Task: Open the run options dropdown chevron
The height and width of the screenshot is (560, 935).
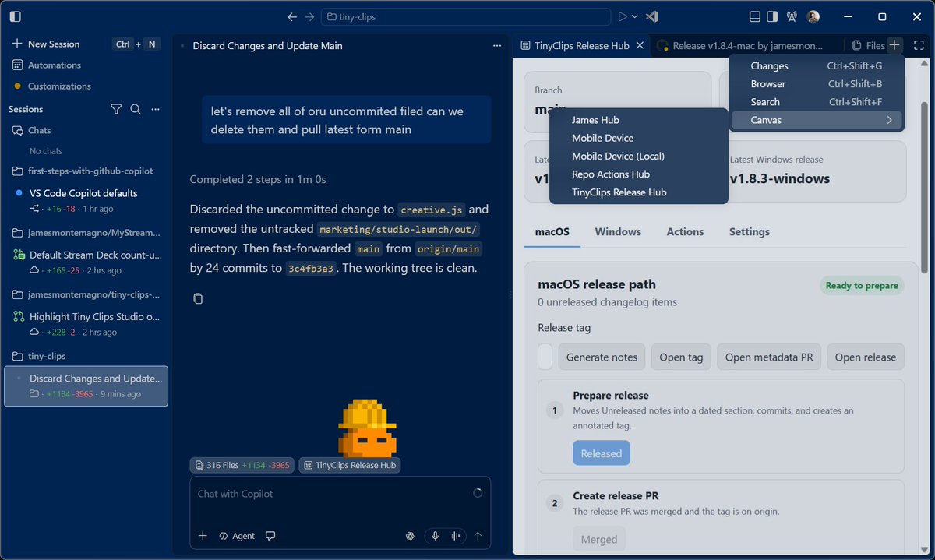Action: click(x=634, y=16)
